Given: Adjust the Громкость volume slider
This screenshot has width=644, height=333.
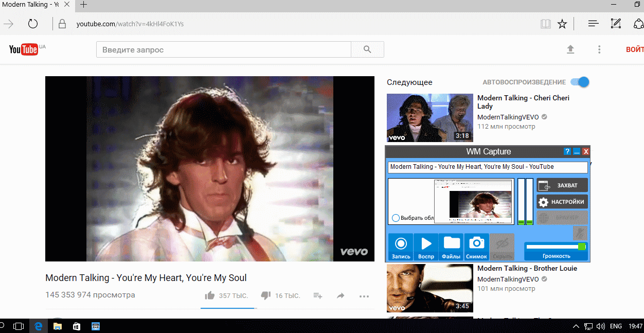Looking at the screenshot, I should [x=556, y=247].
